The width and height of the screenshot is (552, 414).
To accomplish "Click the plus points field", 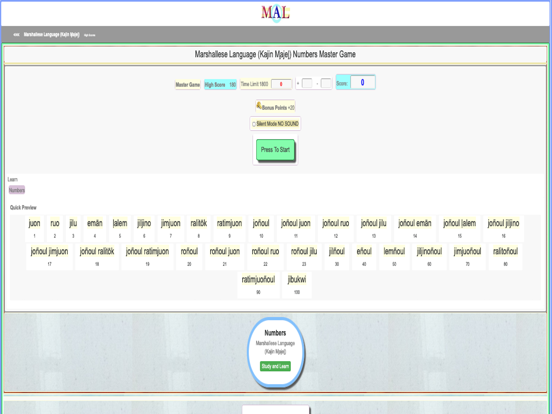I will coord(307,83).
